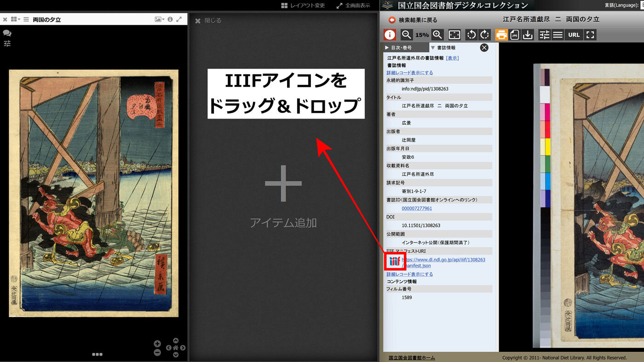Open Mirador image manipulation sliders icon
This screenshot has height=362, width=644.
(x=7, y=44)
